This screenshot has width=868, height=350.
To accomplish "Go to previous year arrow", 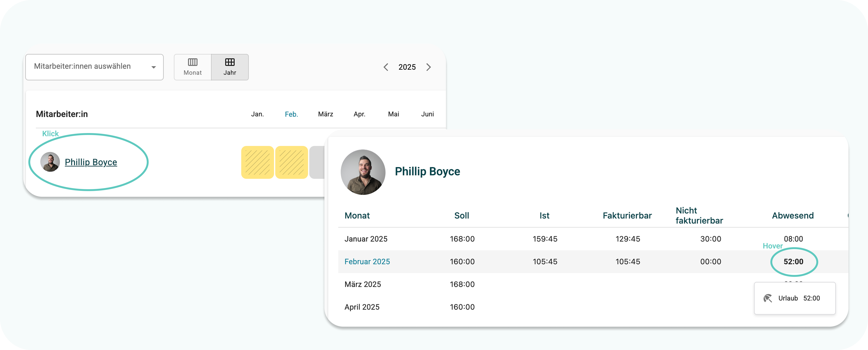I will [386, 67].
